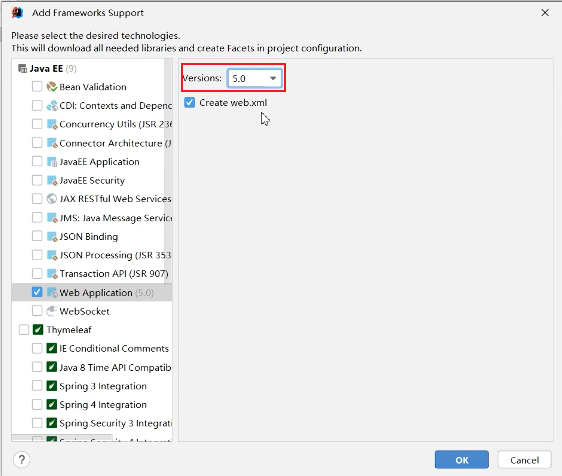
Task: Click the technologies list horizontal scrollbar
Action: coord(62,438)
